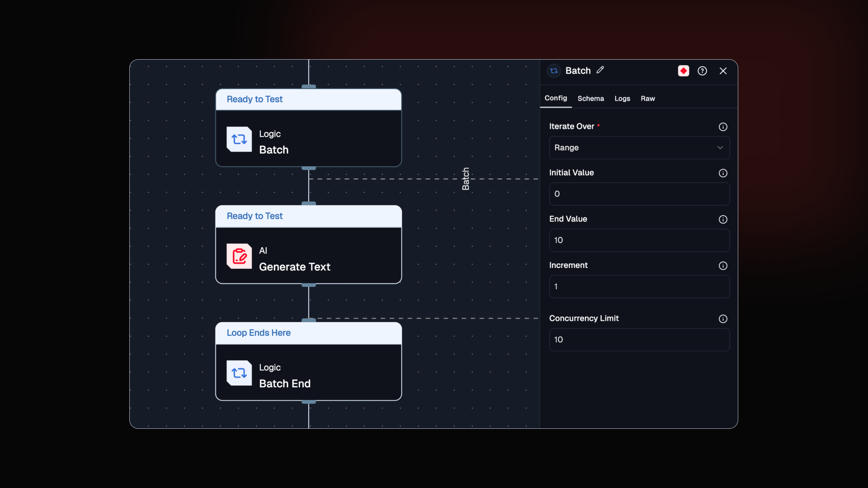Click the red diamond icon in panel header
868x488 pixels.
tap(683, 71)
